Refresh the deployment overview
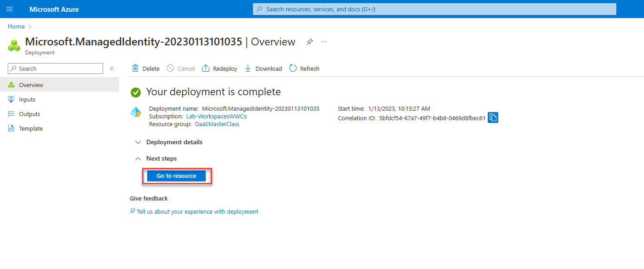Image resolution: width=644 pixels, height=269 pixels. tap(304, 68)
